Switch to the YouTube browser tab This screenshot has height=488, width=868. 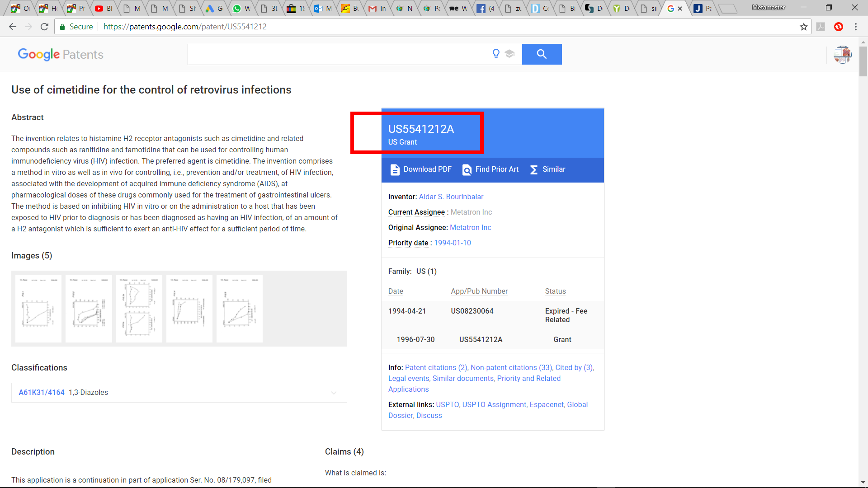tap(103, 8)
